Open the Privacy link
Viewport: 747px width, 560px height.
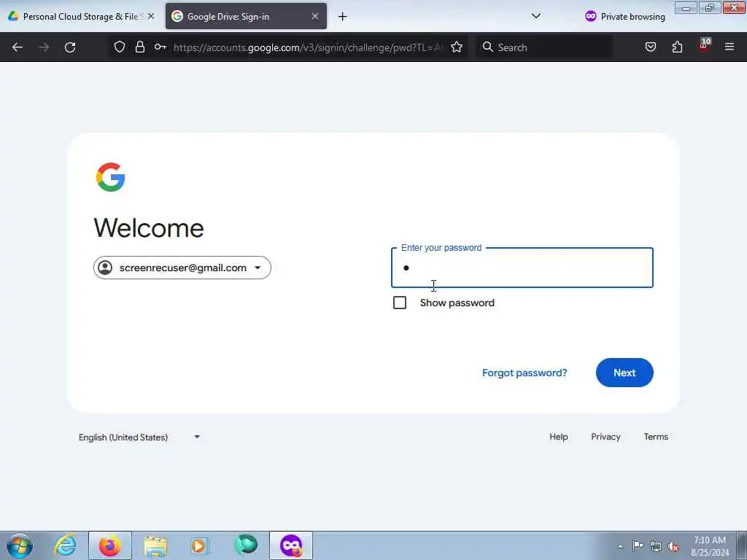point(605,437)
